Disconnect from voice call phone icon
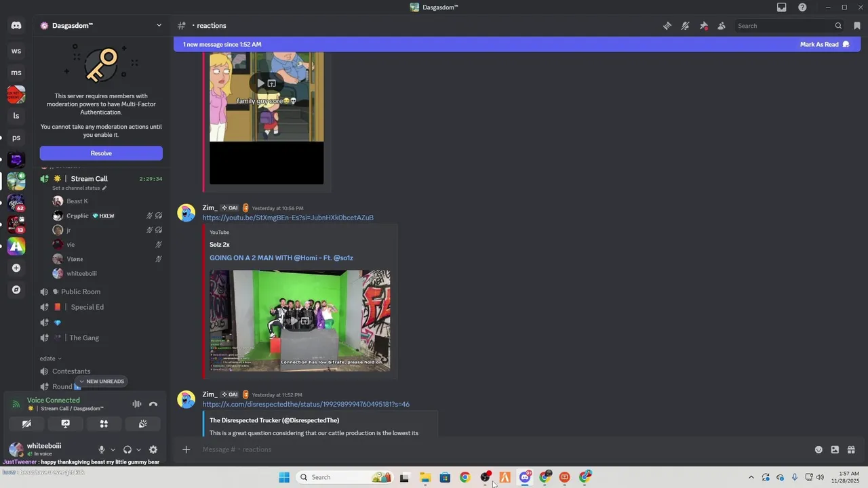The image size is (868, 488). coord(153,404)
